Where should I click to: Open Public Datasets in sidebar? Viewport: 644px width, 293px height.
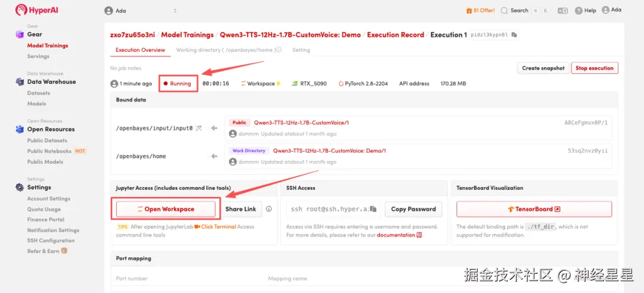47,141
